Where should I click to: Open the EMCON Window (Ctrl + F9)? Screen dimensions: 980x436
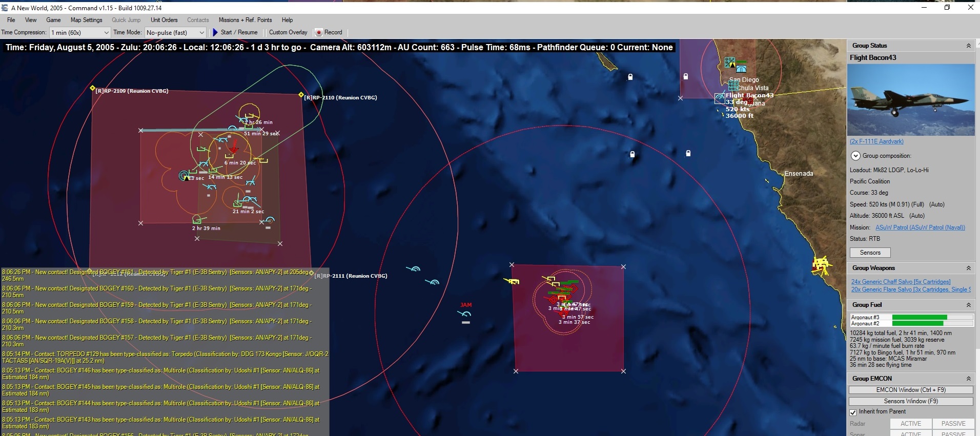click(911, 390)
